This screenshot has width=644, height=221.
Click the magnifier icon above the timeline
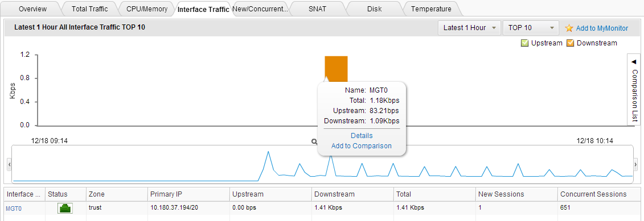314,141
